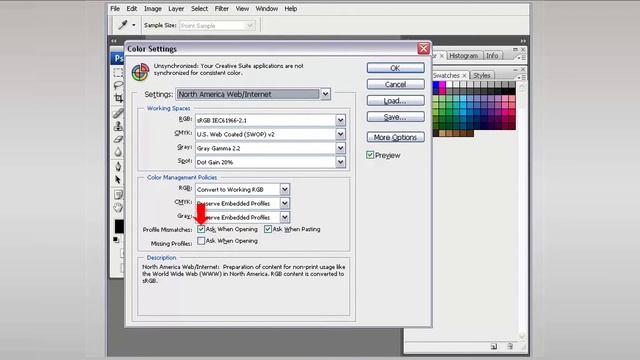
Task: Click the black foreground color box
Action: click(119, 226)
